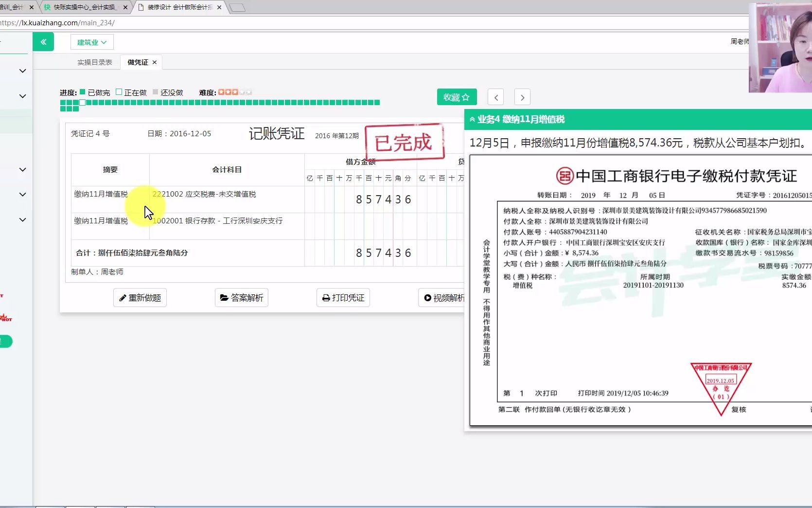This screenshot has width=812, height=508.
Task: Click the 借方金额 column header
Action: (x=361, y=162)
